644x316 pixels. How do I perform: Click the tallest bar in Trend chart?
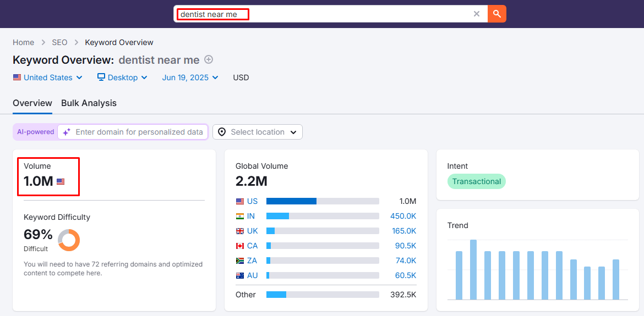pos(473,269)
